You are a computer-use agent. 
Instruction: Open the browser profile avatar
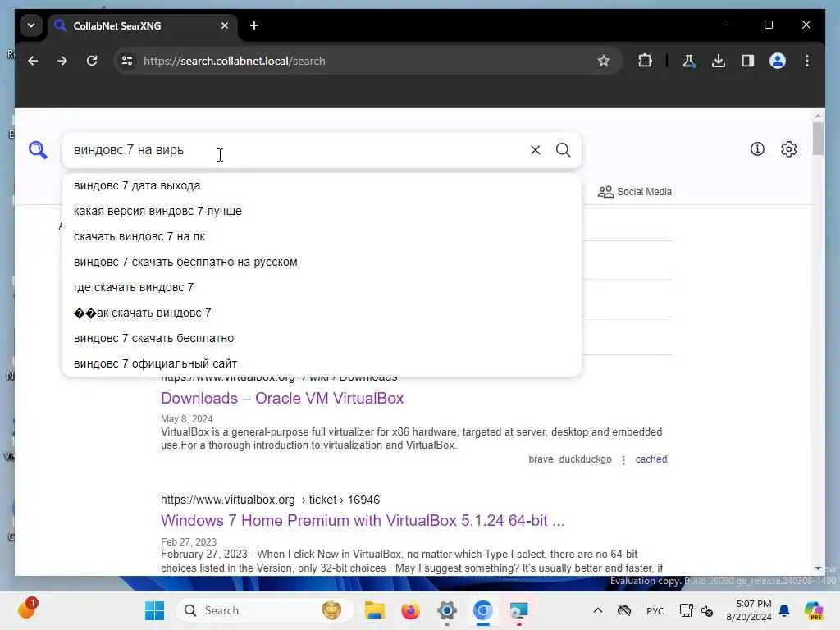[778, 61]
